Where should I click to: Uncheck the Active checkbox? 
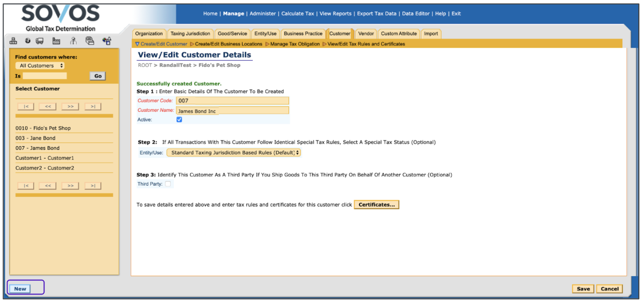pos(179,119)
